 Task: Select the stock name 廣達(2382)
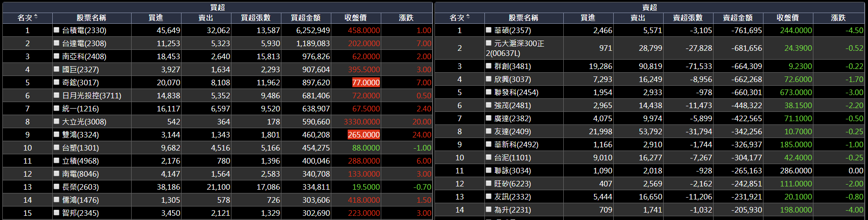click(x=512, y=118)
